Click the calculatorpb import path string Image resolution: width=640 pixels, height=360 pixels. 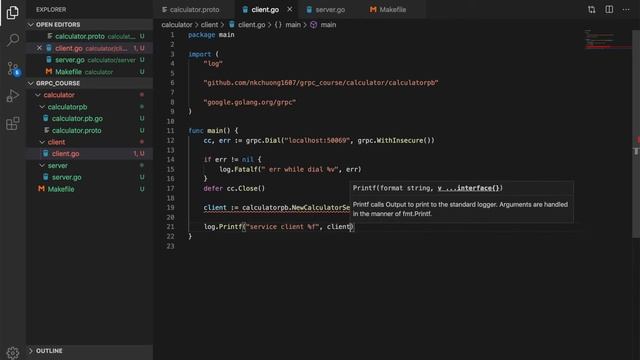[321, 83]
